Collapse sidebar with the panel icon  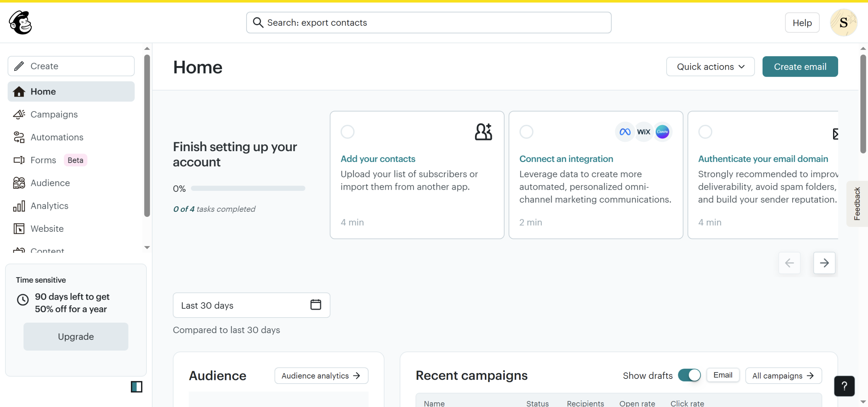click(x=136, y=387)
